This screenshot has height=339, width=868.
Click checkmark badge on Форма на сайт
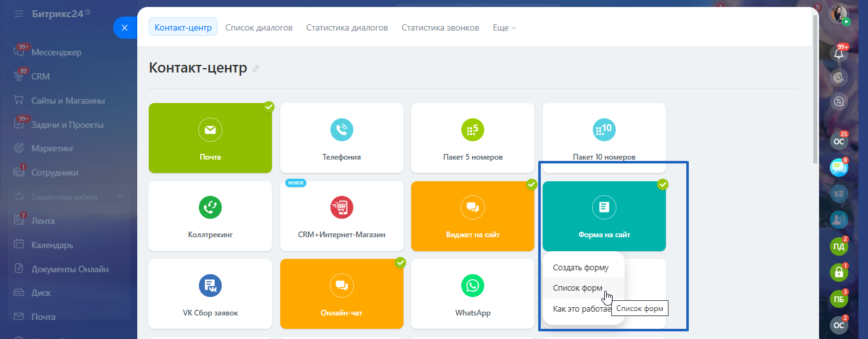click(x=663, y=184)
